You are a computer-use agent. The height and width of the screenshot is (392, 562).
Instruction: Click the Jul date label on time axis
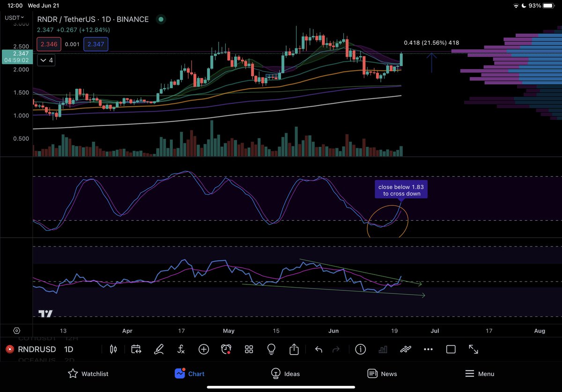click(435, 331)
